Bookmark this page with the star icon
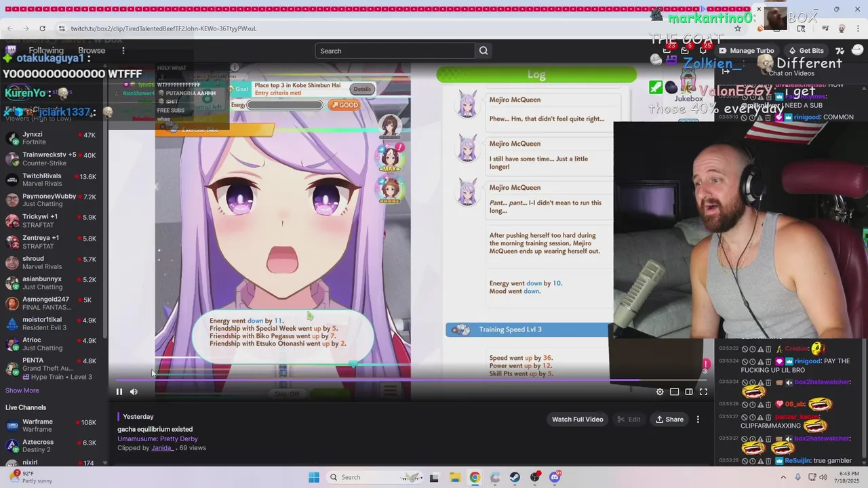 tap(738, 28)
